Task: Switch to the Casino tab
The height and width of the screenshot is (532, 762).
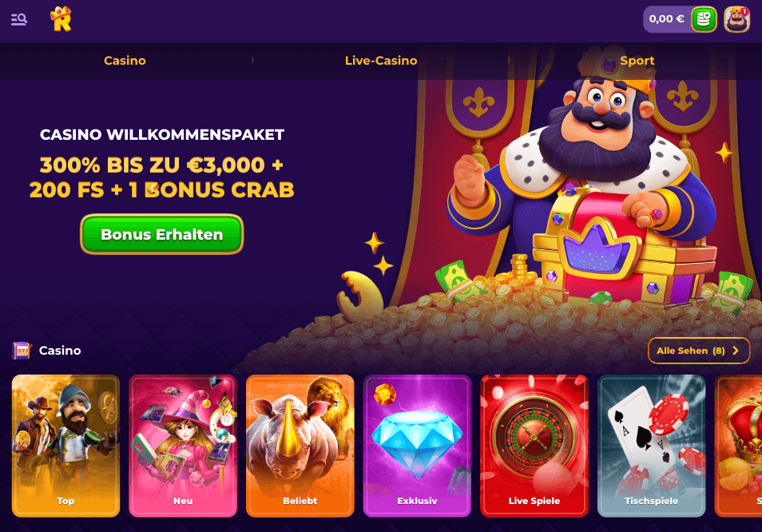Action: pos(125,61)
